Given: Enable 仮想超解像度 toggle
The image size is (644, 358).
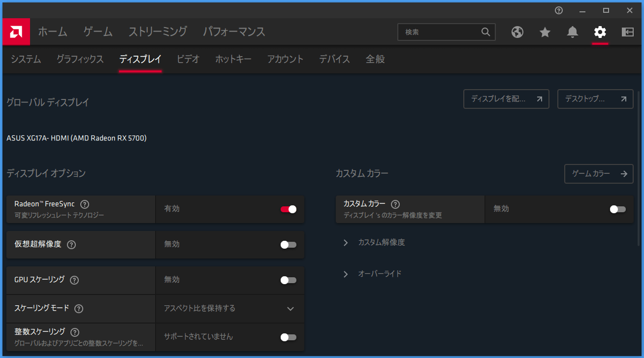Looking at the screenshot, I should [289, 245].
